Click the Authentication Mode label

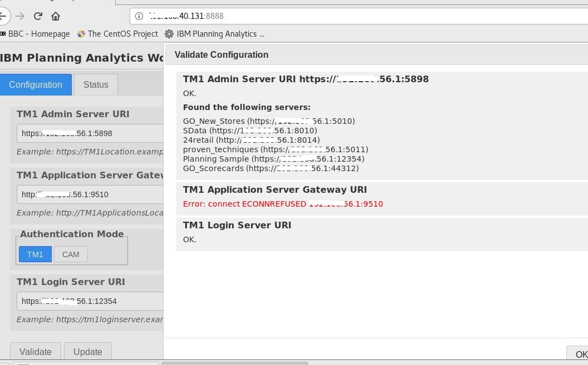click(x=72, y=234)
